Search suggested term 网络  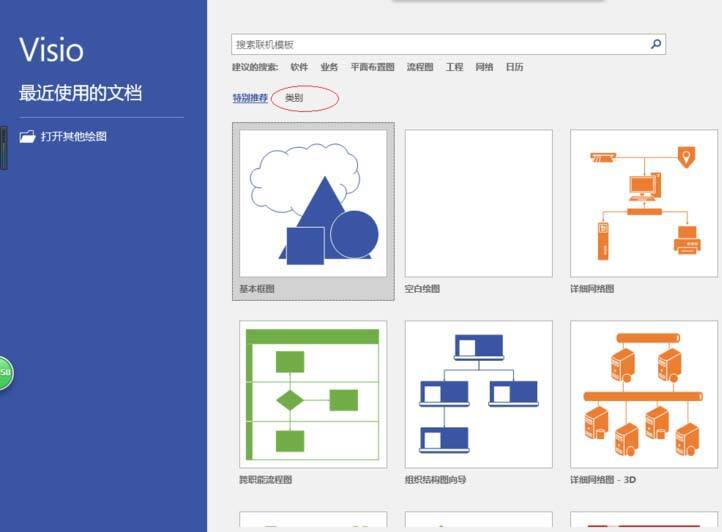484,67
